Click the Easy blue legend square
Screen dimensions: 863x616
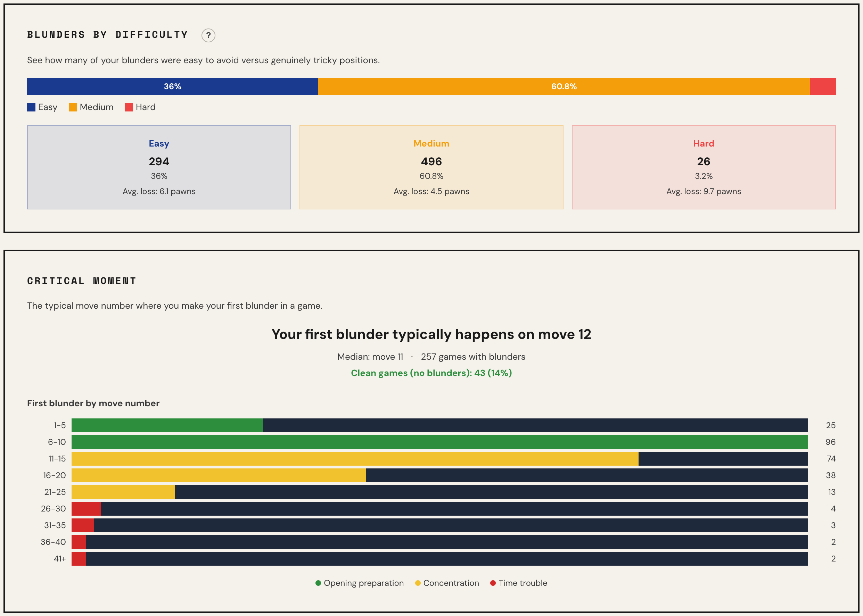click(x=31, y=107)
